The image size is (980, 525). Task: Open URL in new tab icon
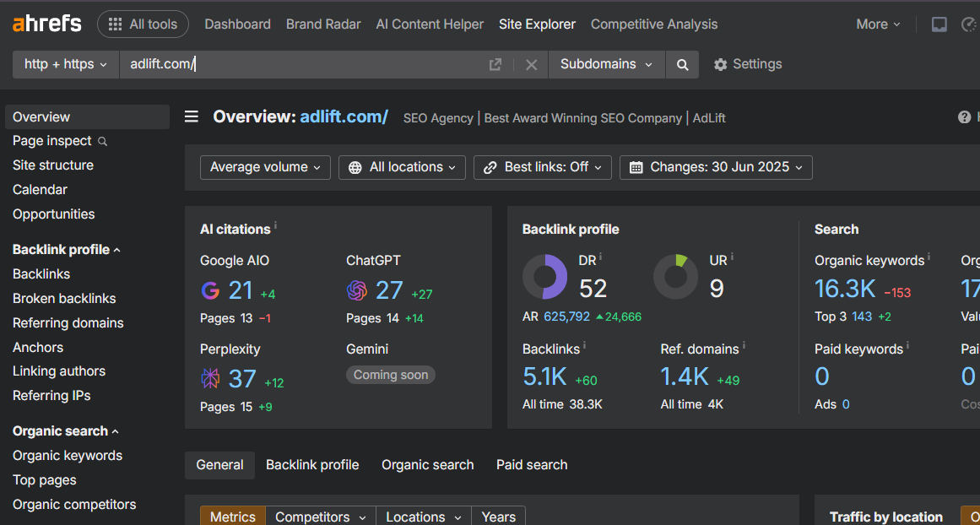495,64
